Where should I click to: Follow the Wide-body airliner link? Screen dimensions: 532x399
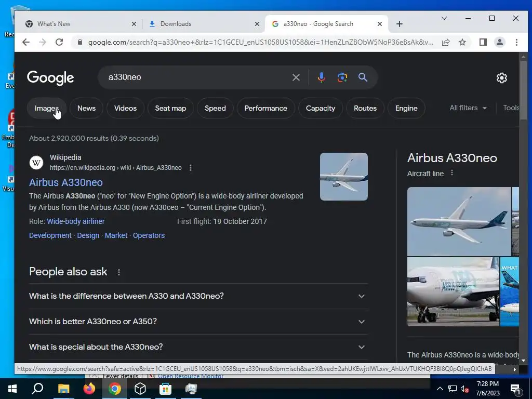(x=76, y=221)
